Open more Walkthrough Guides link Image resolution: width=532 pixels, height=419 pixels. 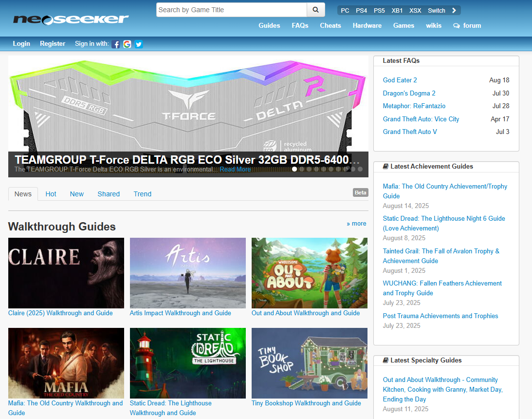(x=356, y=224)
